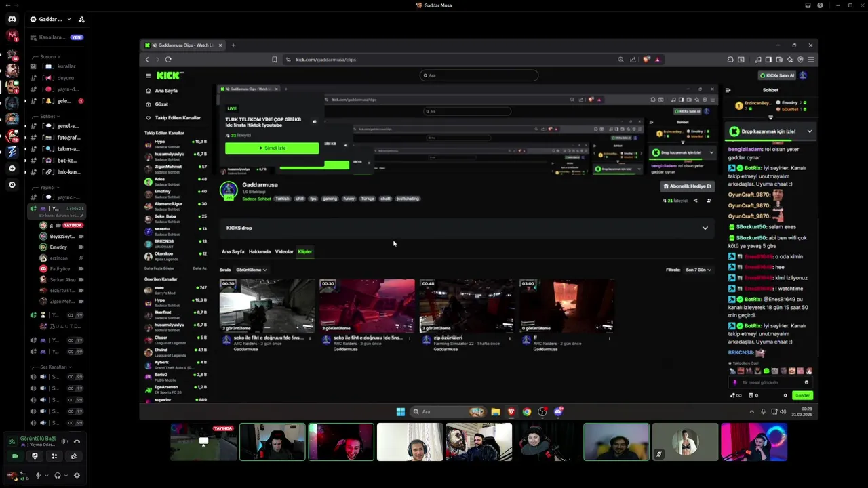Click the KICKs Satın Al button
The image size is (868, 488).
click(776, 75)
